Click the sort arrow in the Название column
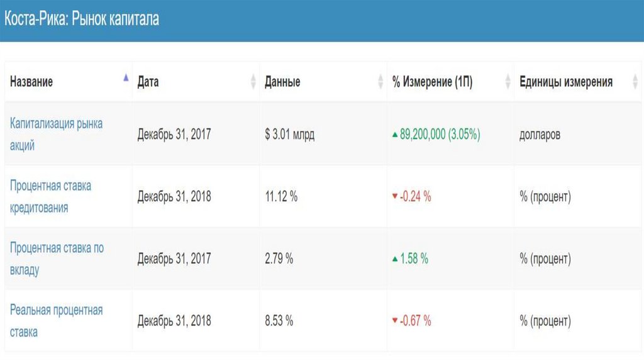The height and width of the screenshot is (361, 644). pyautogui.click(x=126, y=78)
